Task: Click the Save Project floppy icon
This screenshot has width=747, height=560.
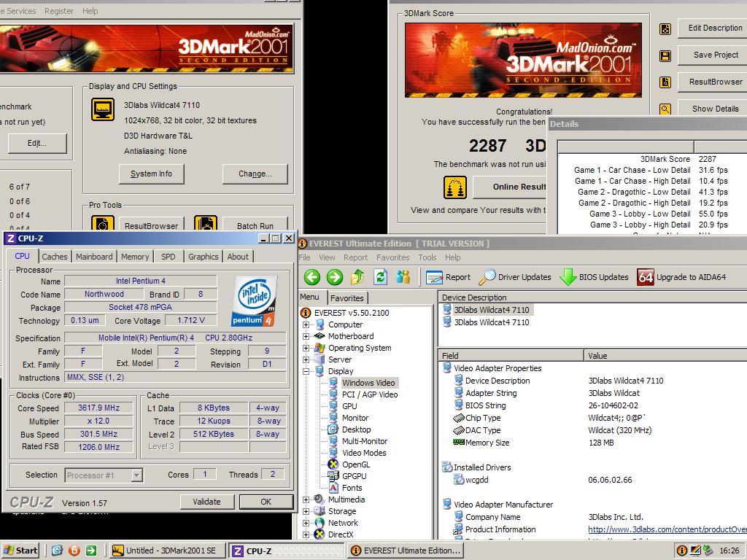Action: pos(665,55)
